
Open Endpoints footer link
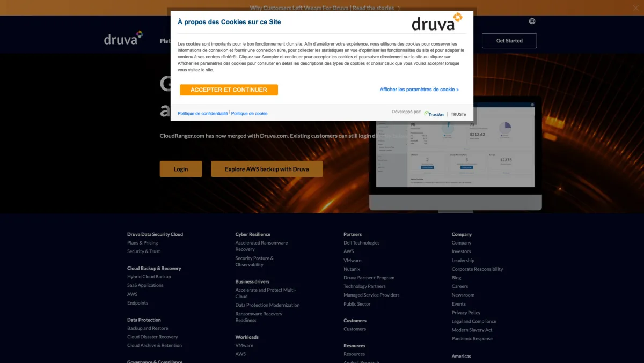pos(137,303)
